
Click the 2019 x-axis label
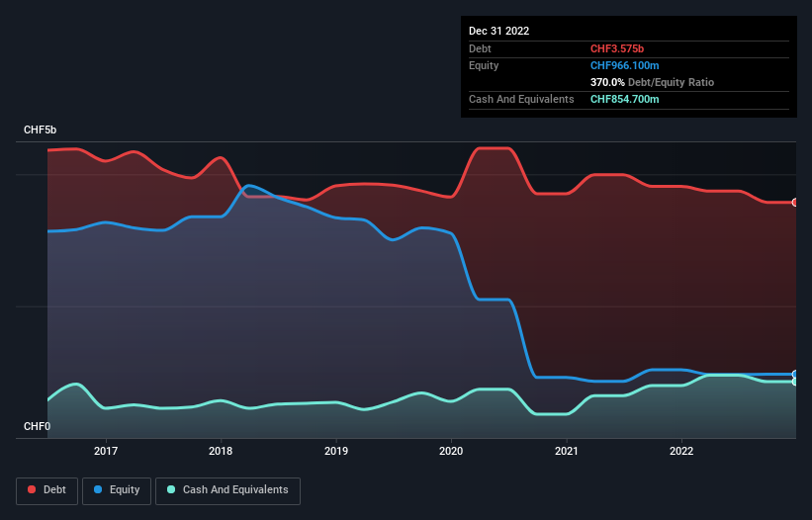click(x=336, y=451)
